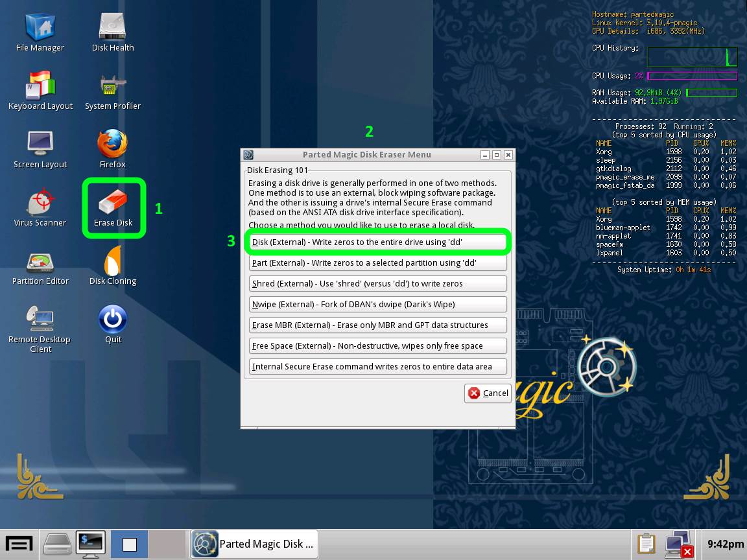Open Keyboard Layout desktop icon

tap(40, 91)
